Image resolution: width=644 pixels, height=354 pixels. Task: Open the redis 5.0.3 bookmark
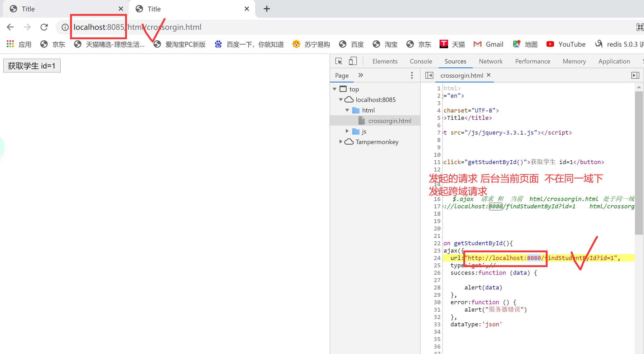[619, 44]
